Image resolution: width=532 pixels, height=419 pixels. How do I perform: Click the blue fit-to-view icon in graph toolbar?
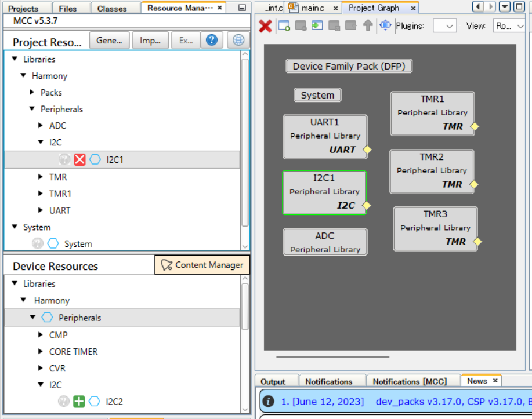point(385,26)
